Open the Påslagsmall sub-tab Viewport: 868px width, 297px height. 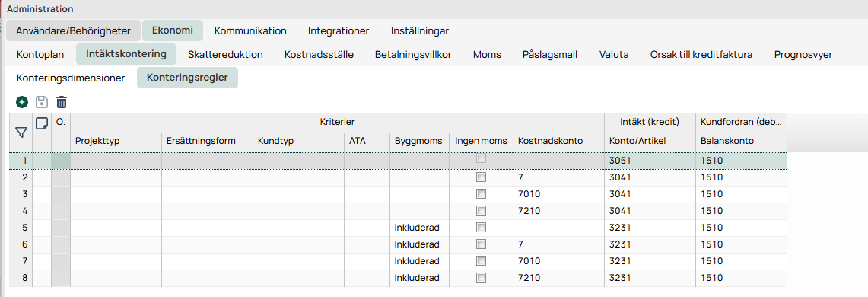550,54
